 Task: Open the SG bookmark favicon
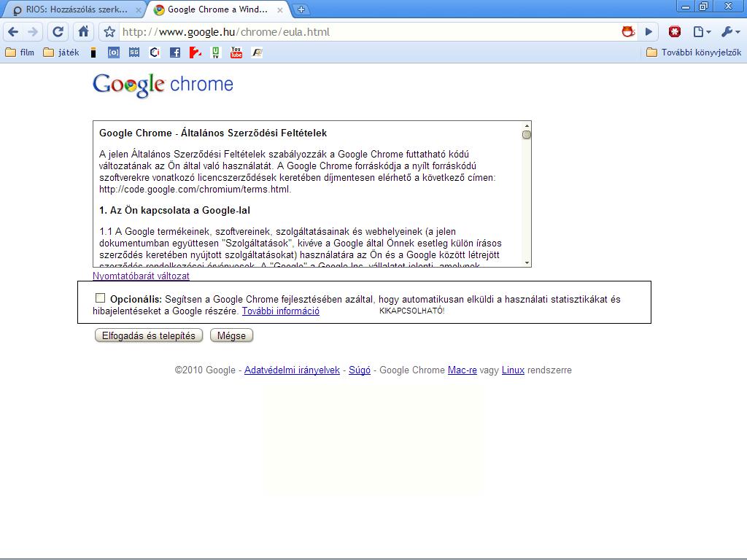(134, 52)
